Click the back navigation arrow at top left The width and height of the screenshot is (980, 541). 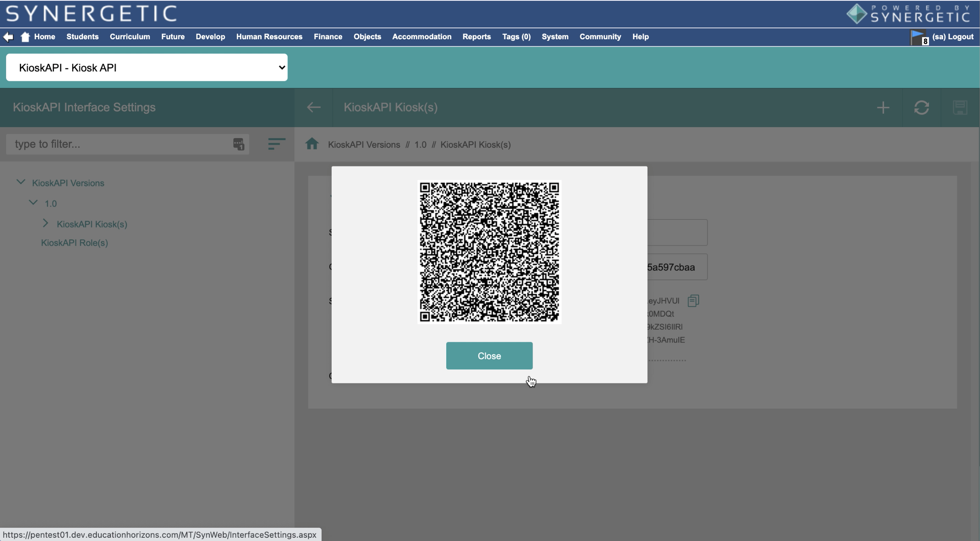point(9,36)
